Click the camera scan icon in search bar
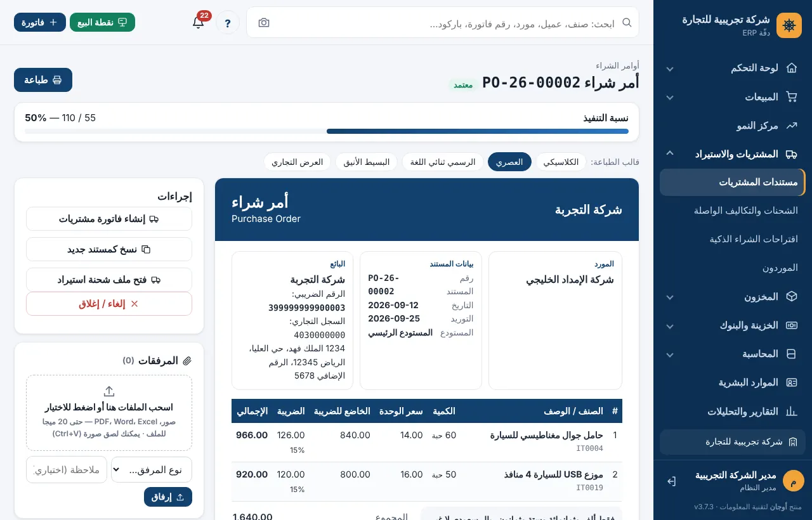The width and height of the screenshot is (812, 520). pos(264,23)
